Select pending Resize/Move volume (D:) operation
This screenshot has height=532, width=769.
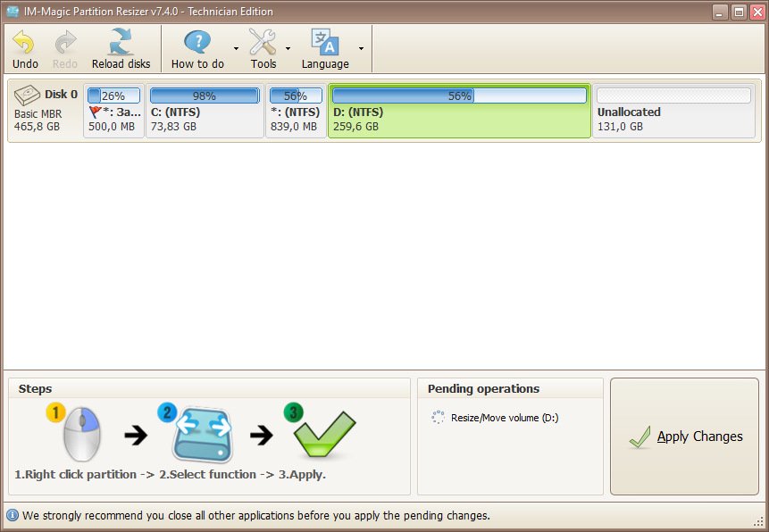point(505,417)
